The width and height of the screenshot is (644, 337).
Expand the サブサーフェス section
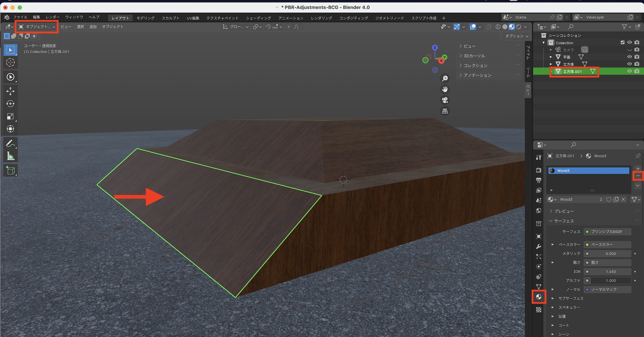(x=570, y=298)
